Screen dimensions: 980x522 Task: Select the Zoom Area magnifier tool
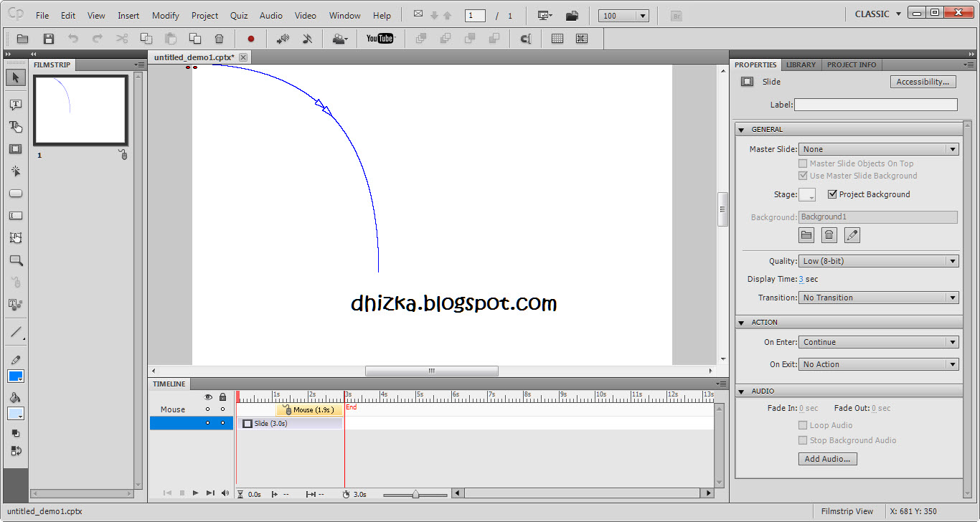[x=16, y=260]
